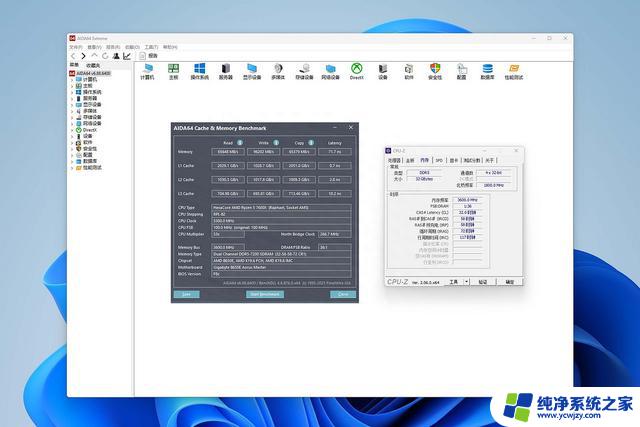
Task: Open the DirectX Xbox-logo icon
Action: point(356,71)
